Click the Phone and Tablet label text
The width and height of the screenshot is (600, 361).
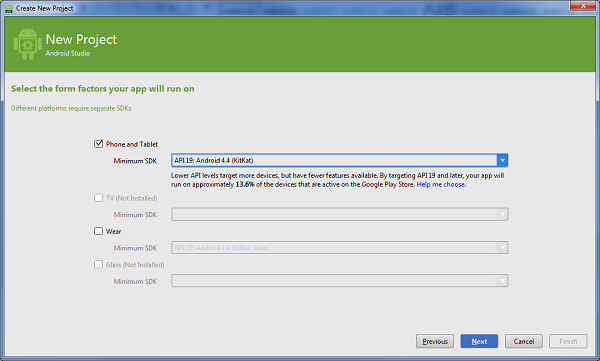132,144
